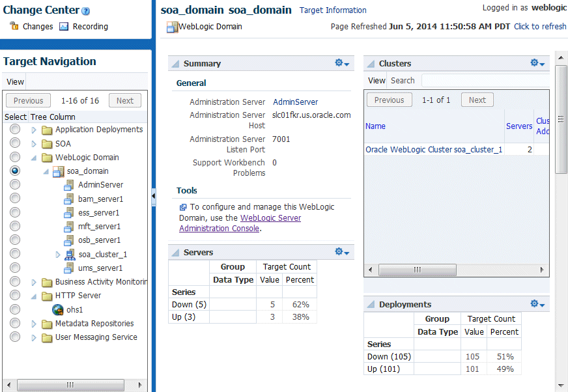Screen dimensions: 568x392
Task: Open the Changes menu
Action: tap(38, 27)
